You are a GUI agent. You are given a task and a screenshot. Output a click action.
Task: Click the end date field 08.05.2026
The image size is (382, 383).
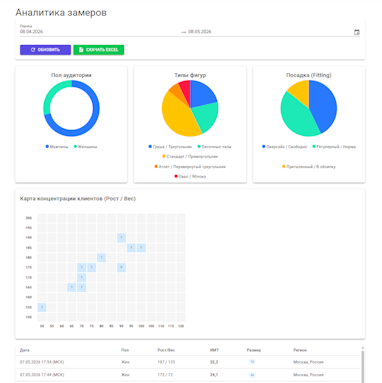[x=200, y=32]
